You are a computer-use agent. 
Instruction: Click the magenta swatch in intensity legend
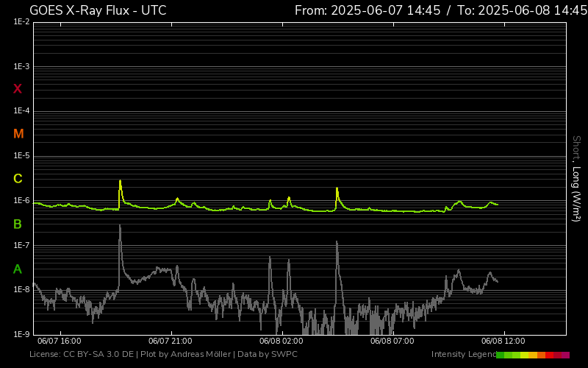point(565,355)
